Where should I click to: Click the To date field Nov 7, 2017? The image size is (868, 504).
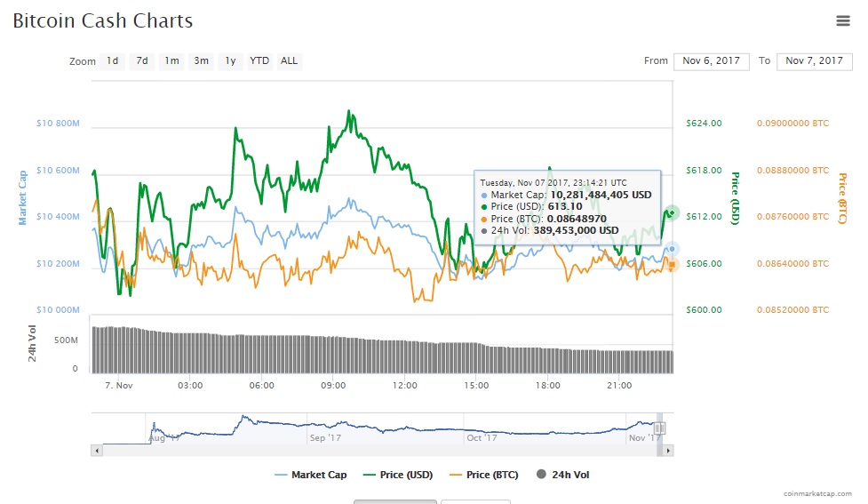coord(815,61)
